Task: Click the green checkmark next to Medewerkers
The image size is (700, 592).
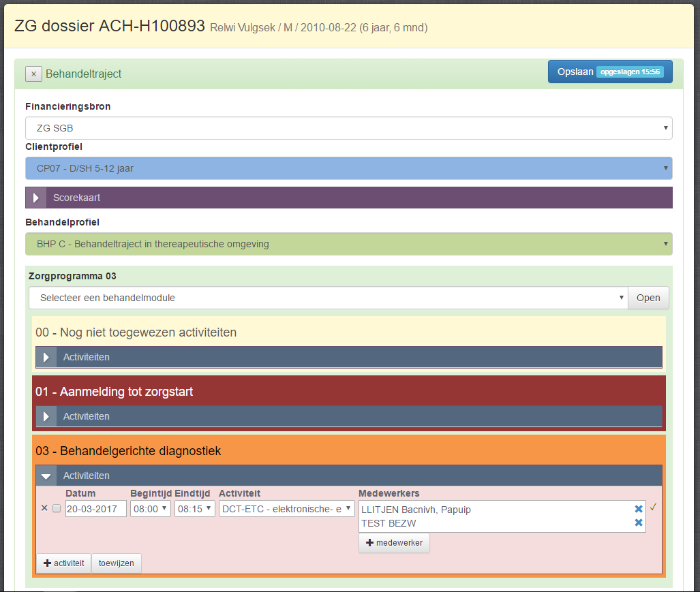Action: (653, 508)
